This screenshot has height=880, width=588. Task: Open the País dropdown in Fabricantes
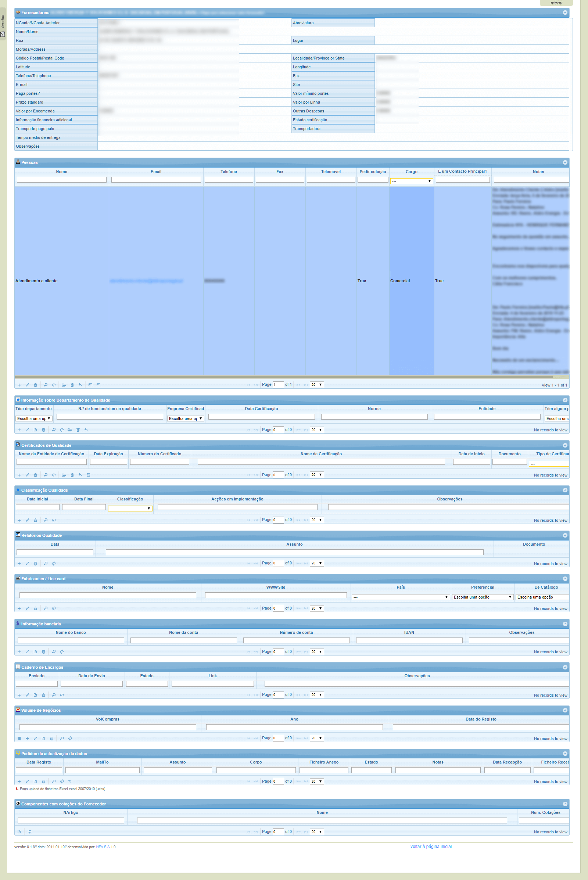click(x=401, y=597)
